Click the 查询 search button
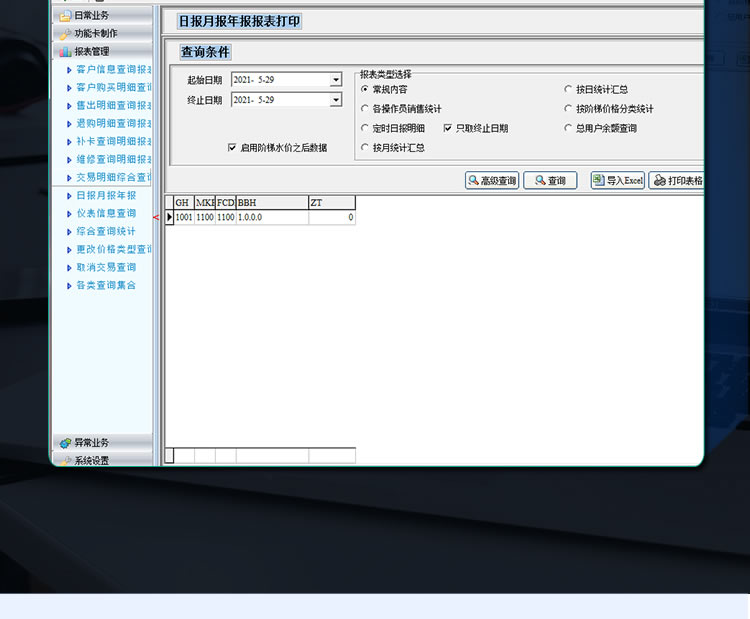The width and height of the screenshot is (750, 619). point(550,181)
